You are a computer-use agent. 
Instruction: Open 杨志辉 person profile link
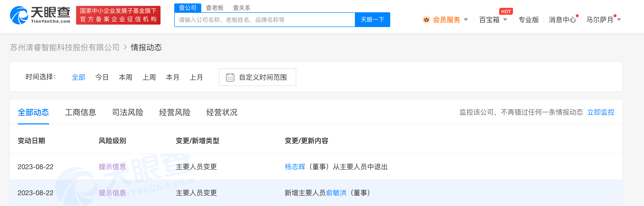click(295, 167)
